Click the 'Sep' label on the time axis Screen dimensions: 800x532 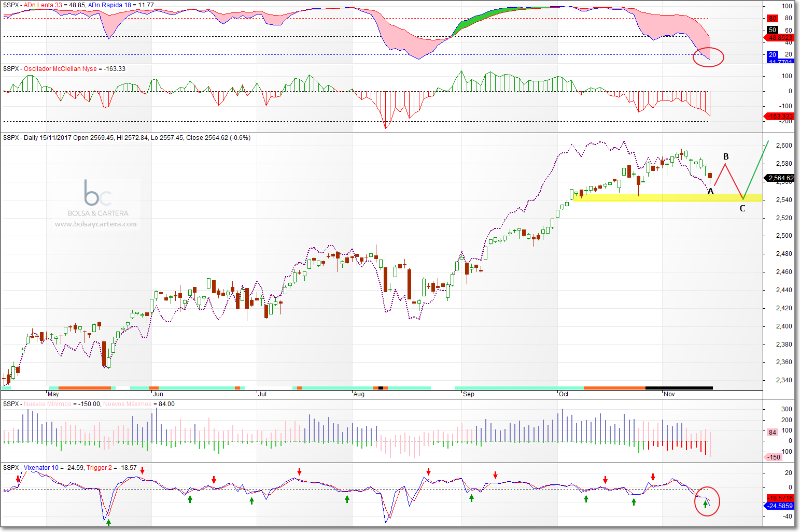[x=469, y=394]
